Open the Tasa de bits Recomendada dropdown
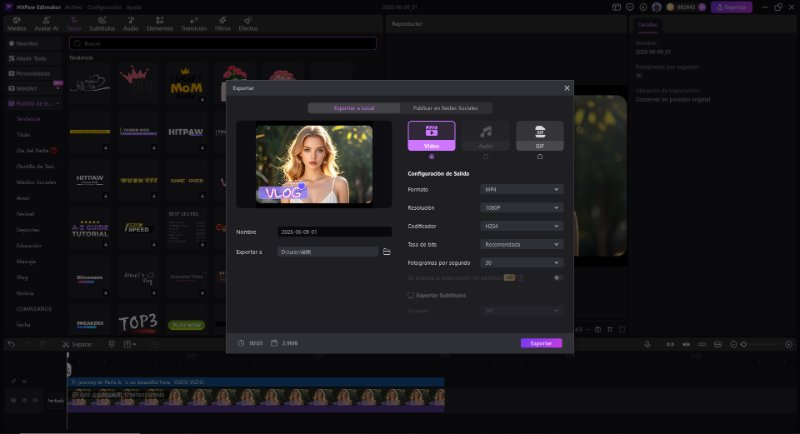 click(521, 244)
